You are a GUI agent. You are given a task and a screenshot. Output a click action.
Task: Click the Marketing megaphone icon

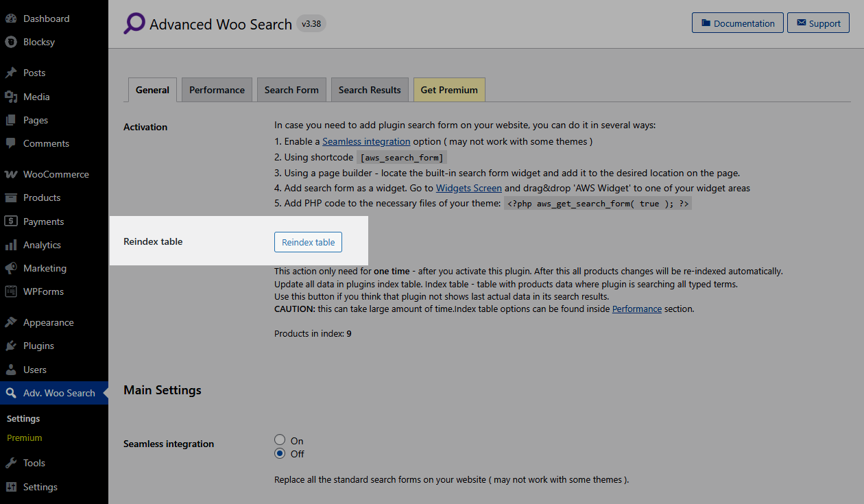[x=11, y=268]
